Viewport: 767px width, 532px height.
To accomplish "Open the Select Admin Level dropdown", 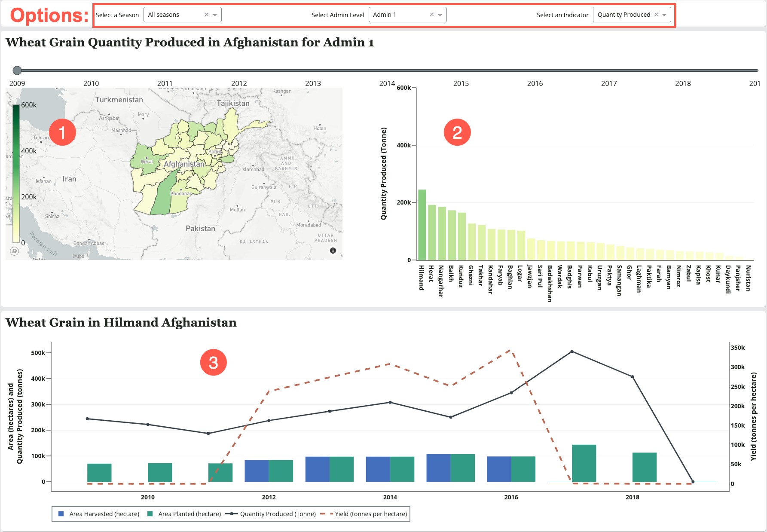I will (x=440, y=14).
